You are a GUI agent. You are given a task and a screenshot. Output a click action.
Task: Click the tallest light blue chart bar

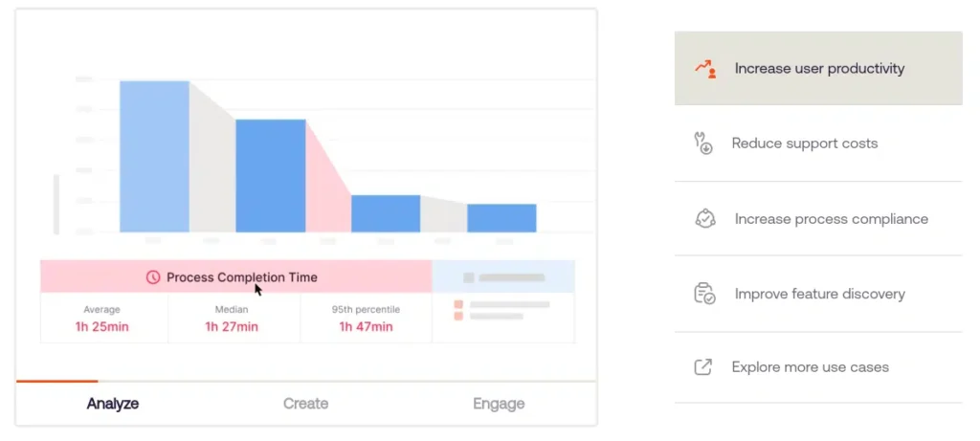click(x=154, y=156)
